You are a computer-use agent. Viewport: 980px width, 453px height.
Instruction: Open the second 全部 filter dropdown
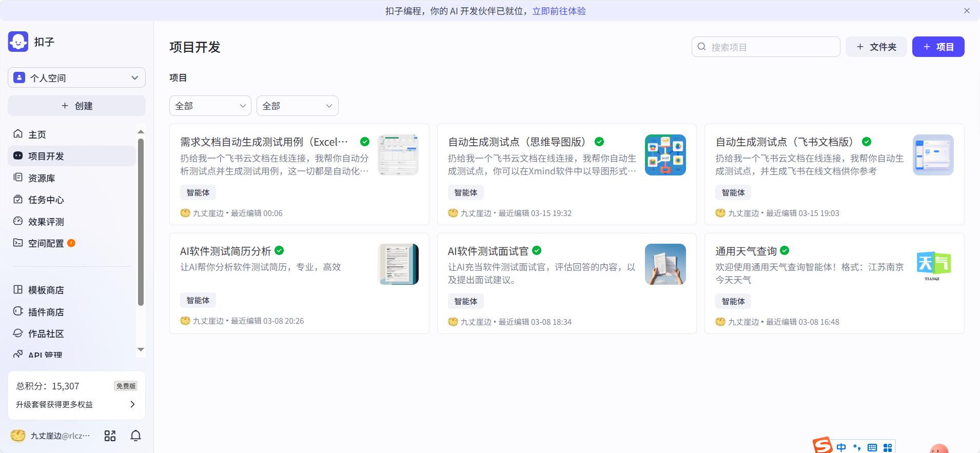click(297, 106)
